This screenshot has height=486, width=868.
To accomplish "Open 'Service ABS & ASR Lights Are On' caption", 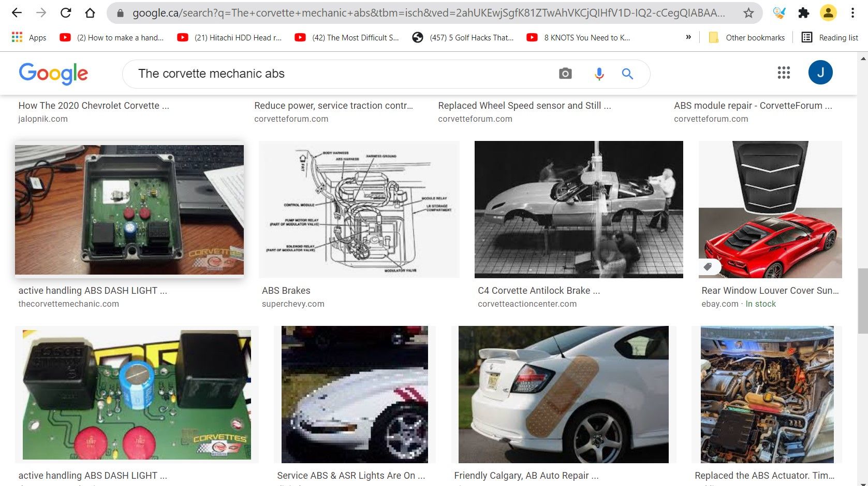I will point(351,476).
